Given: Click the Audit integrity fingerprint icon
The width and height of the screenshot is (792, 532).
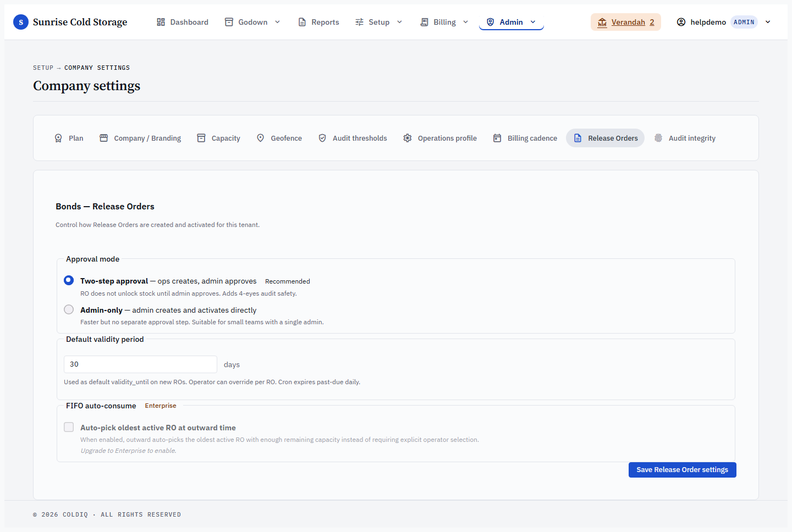Looking at the screenshot, I should pos(658,138).
